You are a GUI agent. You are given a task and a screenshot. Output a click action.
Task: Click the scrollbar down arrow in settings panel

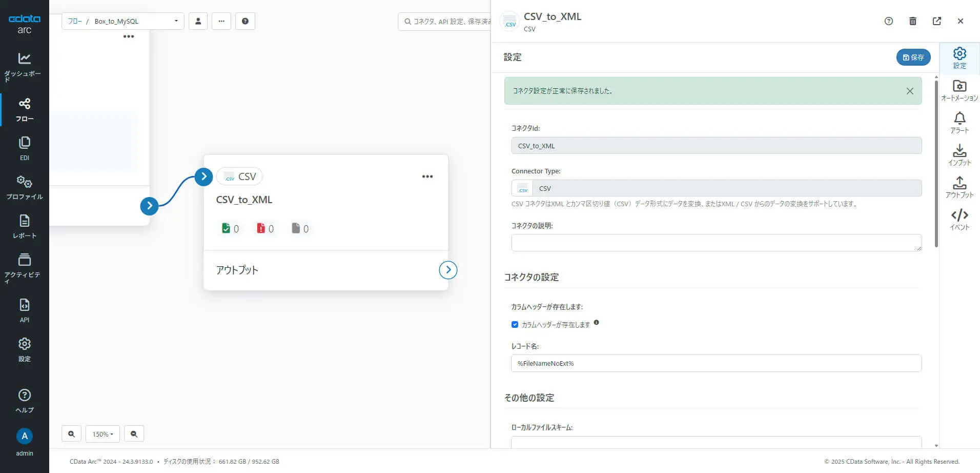[x=936, y=446]
